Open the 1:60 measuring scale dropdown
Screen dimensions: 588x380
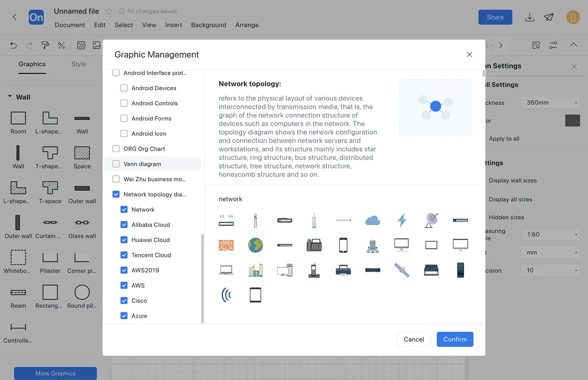coord(550,234)
